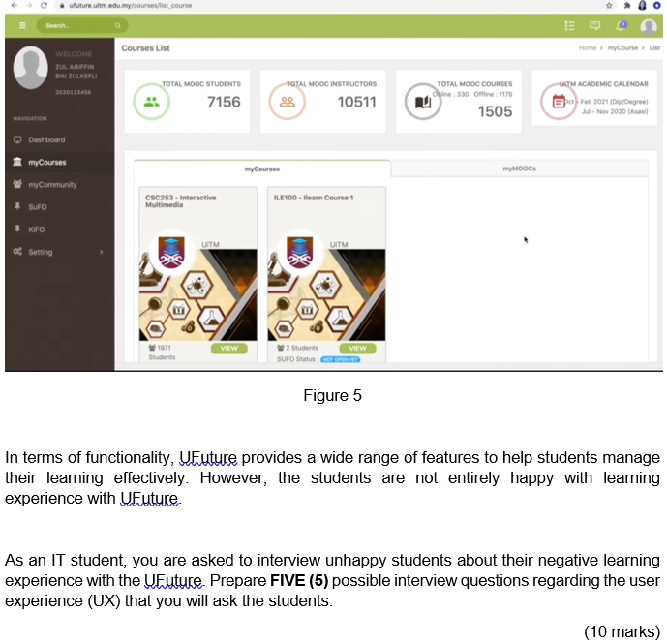Click the magnifier icon in search box
667x644 pixels.
tap(118, 25)
